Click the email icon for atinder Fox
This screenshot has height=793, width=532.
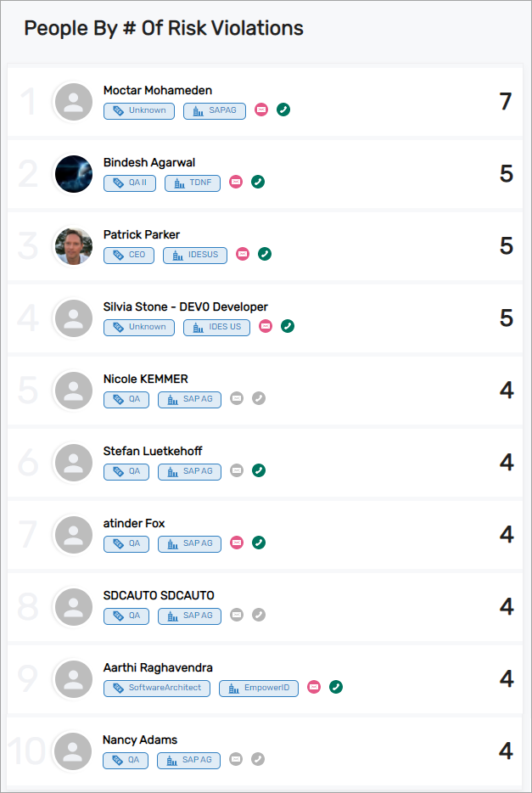pyautogui.click(x=237, y=543)
